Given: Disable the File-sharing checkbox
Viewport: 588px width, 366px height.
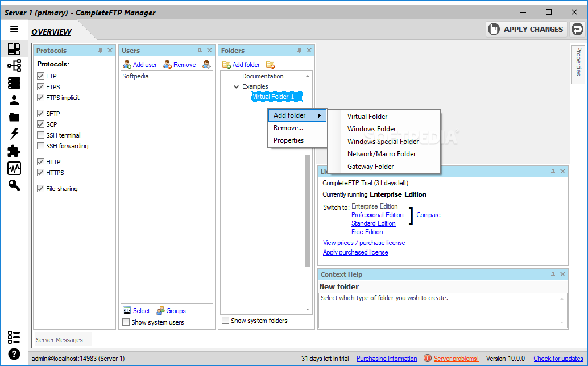Looking at the screenshot, I should (40, 189).
